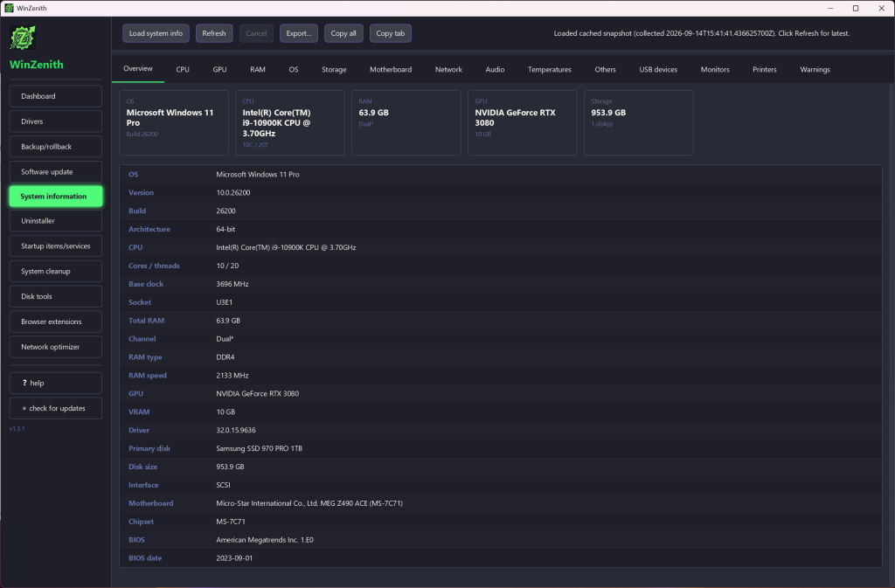895x588 pixels.
Task: Click the System information sidebar button
Action: (x=56, y=197)
